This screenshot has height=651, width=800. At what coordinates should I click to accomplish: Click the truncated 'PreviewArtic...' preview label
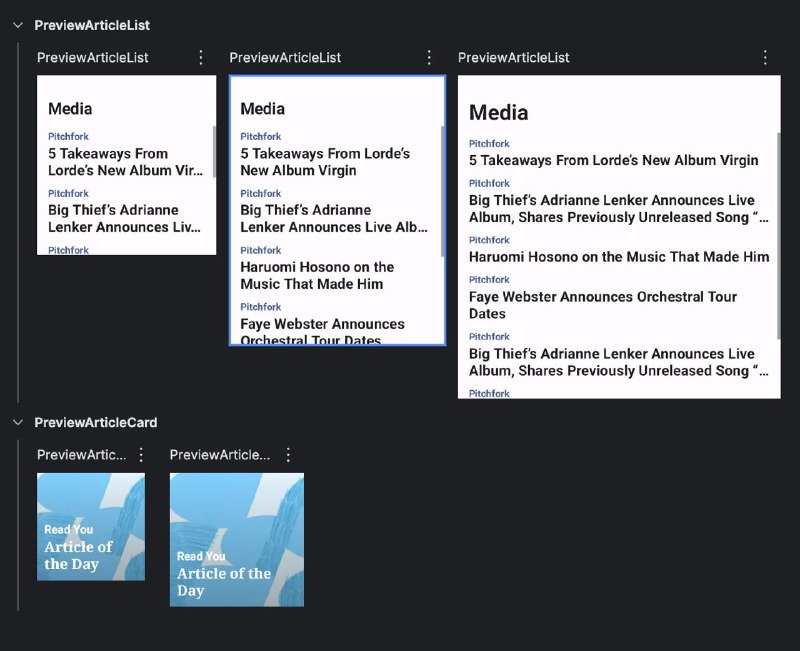tap(82, 455)
